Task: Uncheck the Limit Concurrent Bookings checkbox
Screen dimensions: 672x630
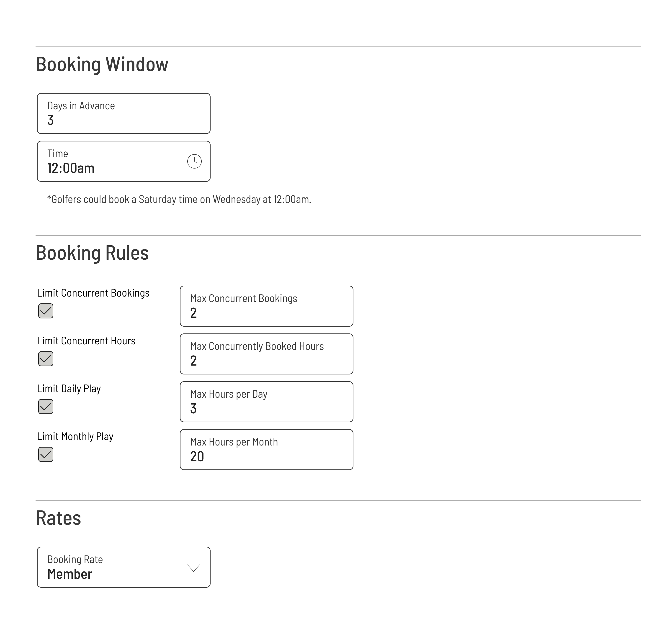Action: [x=46, y=311]
